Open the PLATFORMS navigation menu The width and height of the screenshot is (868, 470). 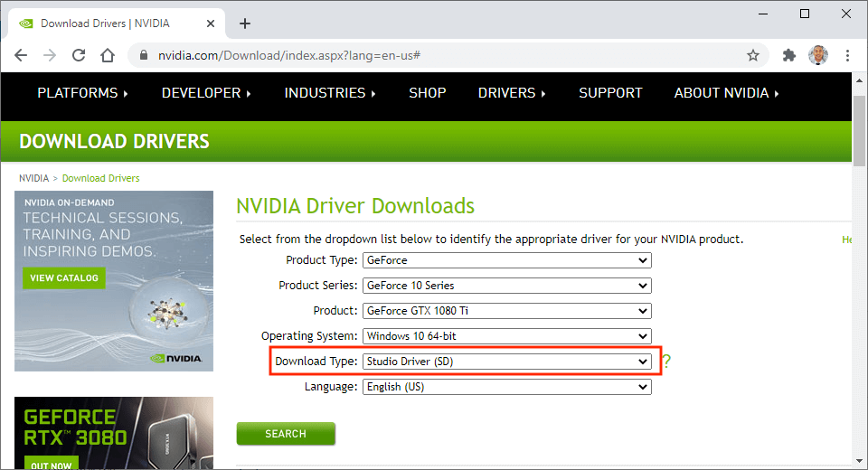[x=82, y=93]
